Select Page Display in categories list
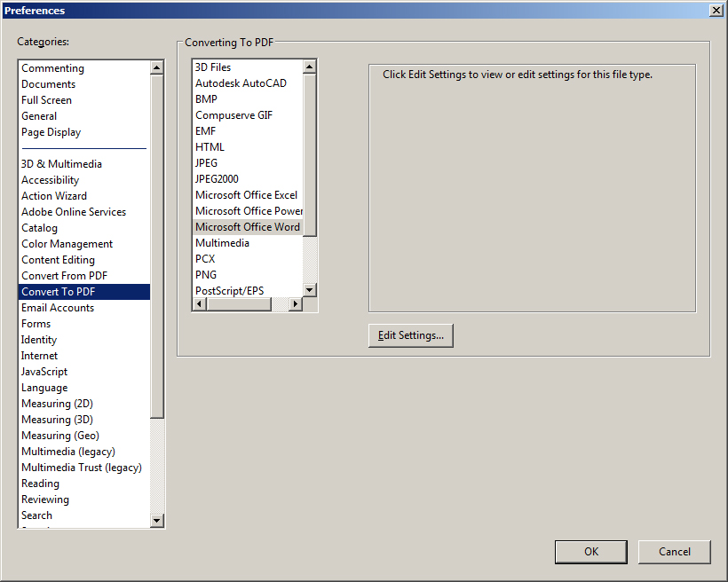This screenshot has width=728, height=582. (51, 132)
